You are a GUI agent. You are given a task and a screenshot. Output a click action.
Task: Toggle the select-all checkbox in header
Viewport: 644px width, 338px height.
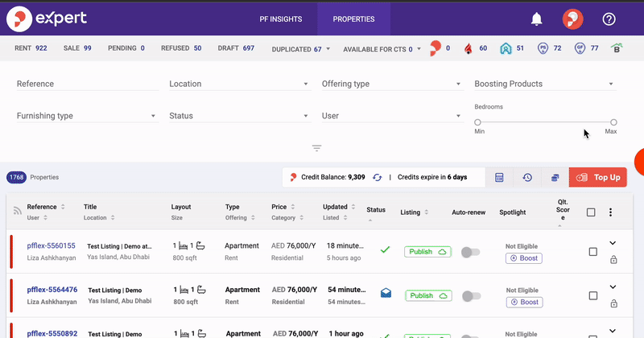(591, 212)
